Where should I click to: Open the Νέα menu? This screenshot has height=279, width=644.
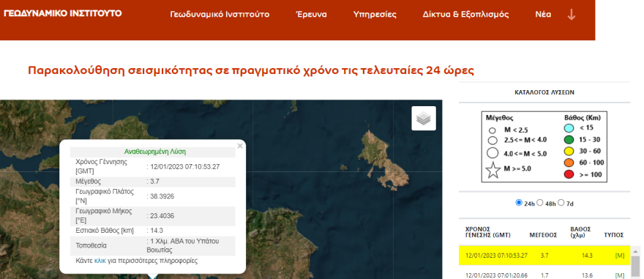[543, 15]
